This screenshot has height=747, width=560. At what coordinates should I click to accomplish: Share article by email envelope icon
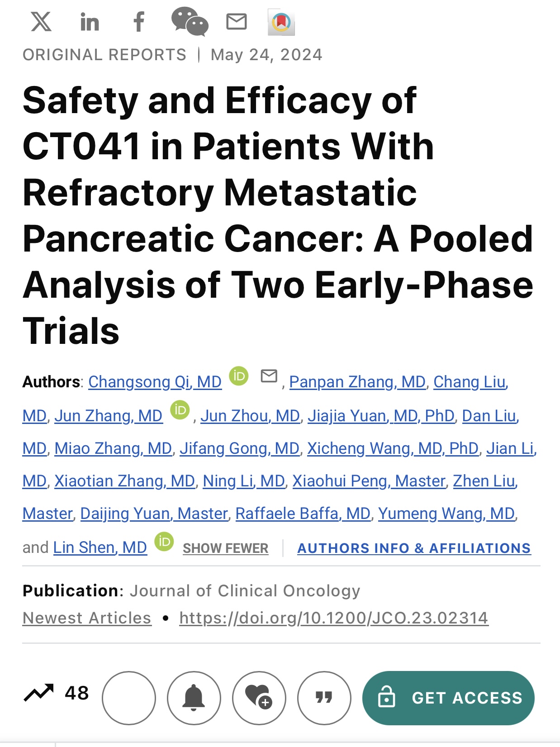(x=237, y=22)
